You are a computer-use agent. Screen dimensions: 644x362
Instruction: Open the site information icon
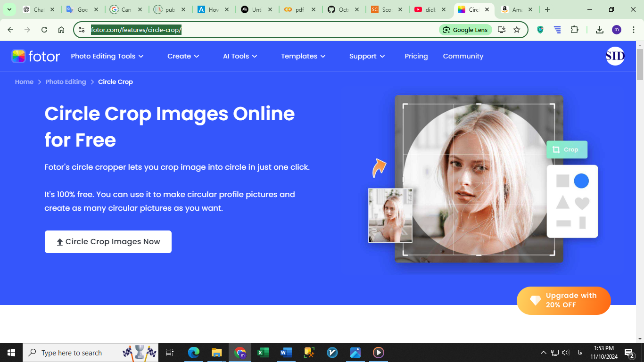pos(82,30)
